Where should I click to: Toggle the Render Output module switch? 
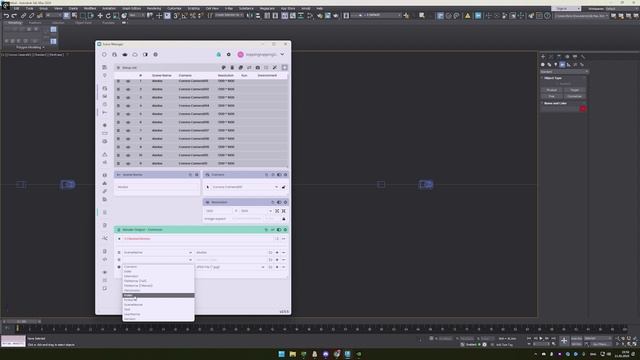pyautogui.click(x=279, y=230)
